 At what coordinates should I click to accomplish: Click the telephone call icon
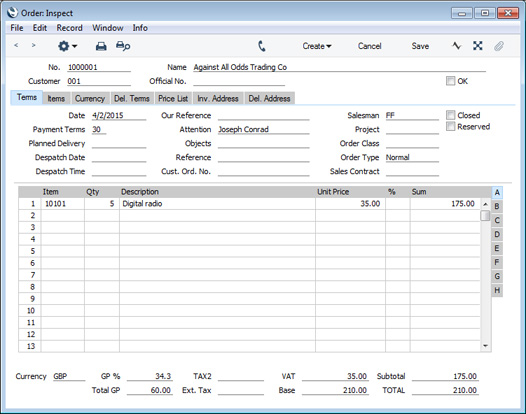click(x=262, y=46)
